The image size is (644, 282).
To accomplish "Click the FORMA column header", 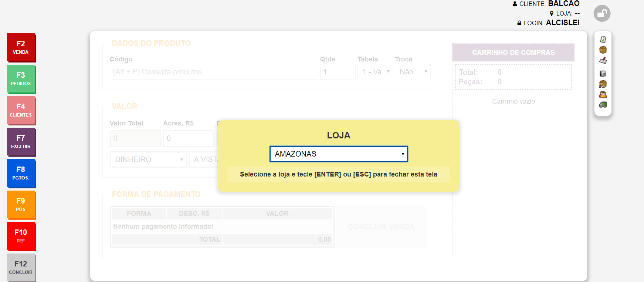I will (x=139, y=214).
